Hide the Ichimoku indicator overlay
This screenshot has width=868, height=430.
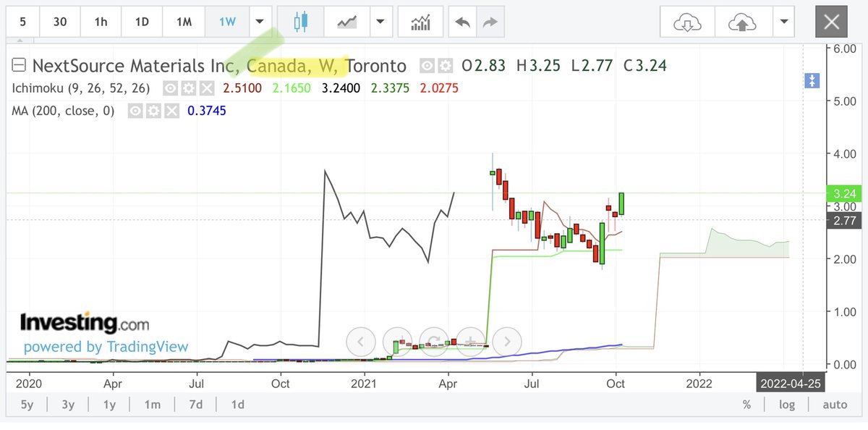point(171,88)
